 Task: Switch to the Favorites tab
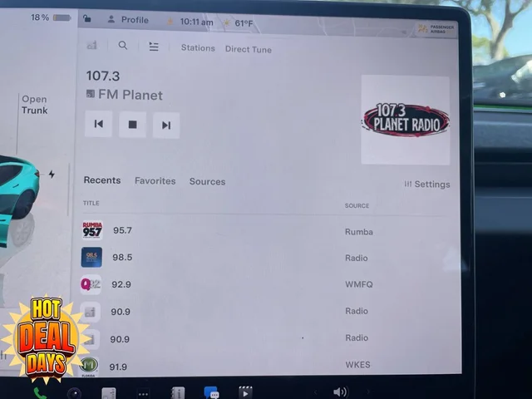155,181
